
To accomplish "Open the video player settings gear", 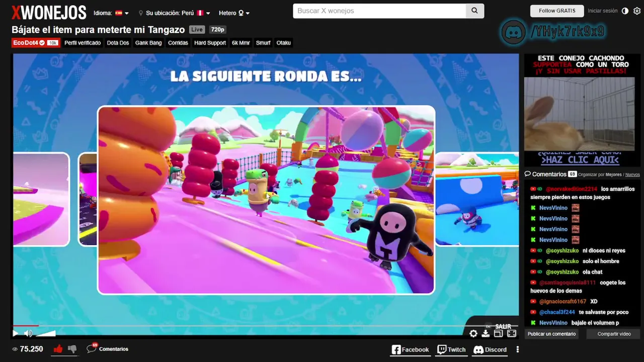I will (x=473, y=333).
